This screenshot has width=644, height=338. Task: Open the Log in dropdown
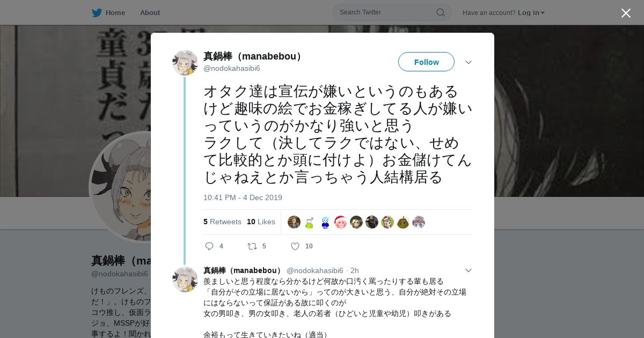tap(531, 12)
